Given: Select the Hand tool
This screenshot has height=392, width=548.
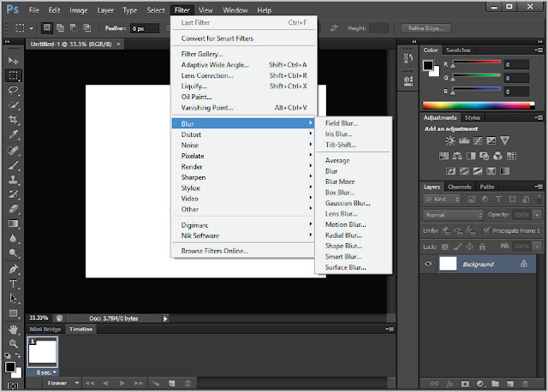Looking at the screenshot, I should pos(13,330).
